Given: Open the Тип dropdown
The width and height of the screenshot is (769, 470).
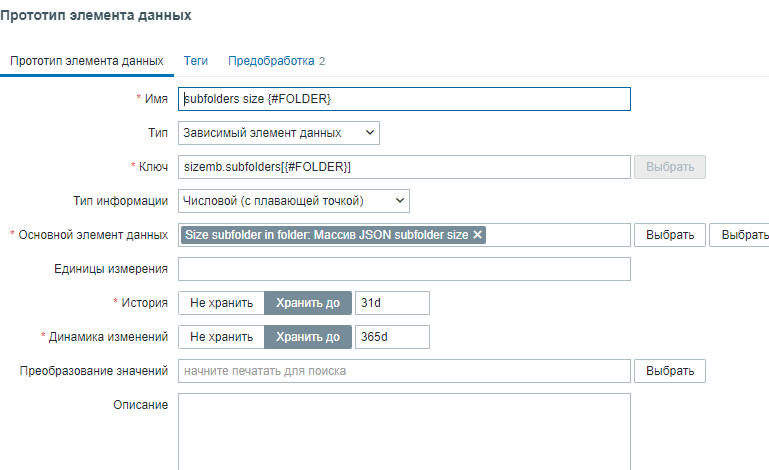Looking at the screenshot, I should (279, 132).
